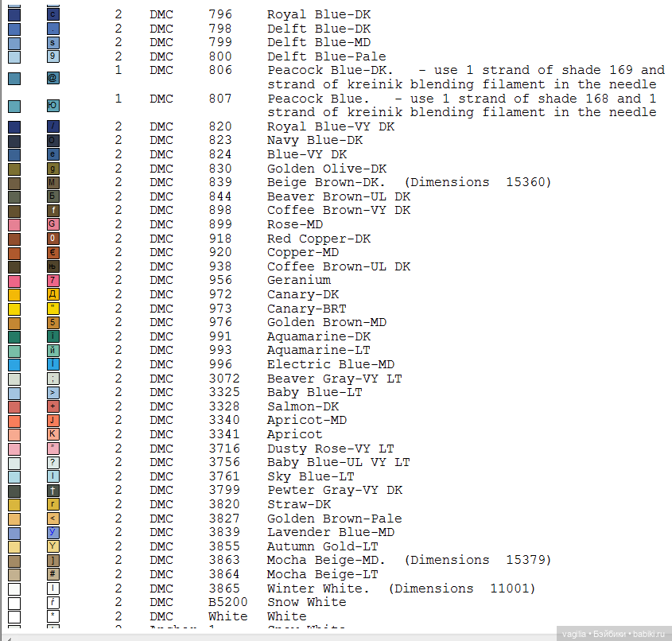The height and width of the screenshot is (641, 672).
Task: Click the symbol icon for Canary-BRT
Action: click(x=53, y=309)
